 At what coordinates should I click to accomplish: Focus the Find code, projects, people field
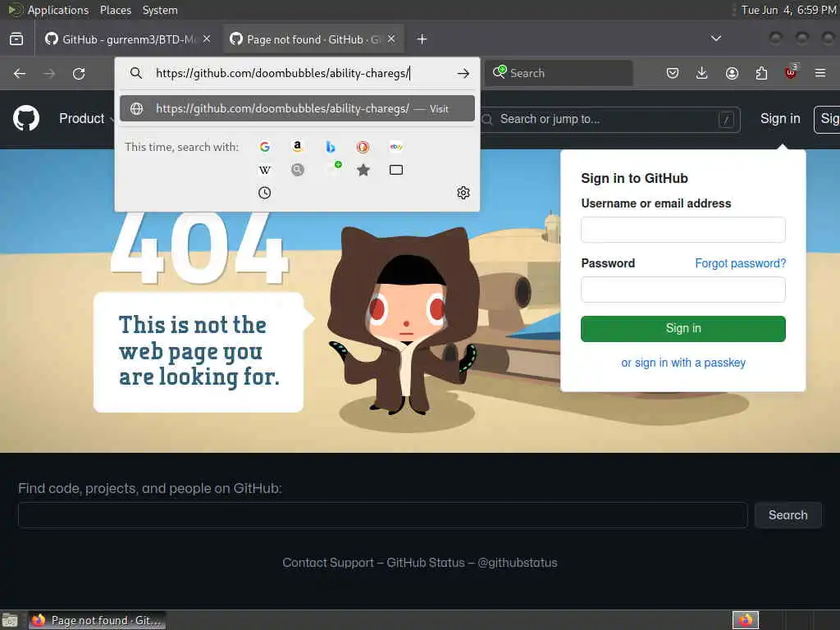pyautogui.click(x=382, y=515)
